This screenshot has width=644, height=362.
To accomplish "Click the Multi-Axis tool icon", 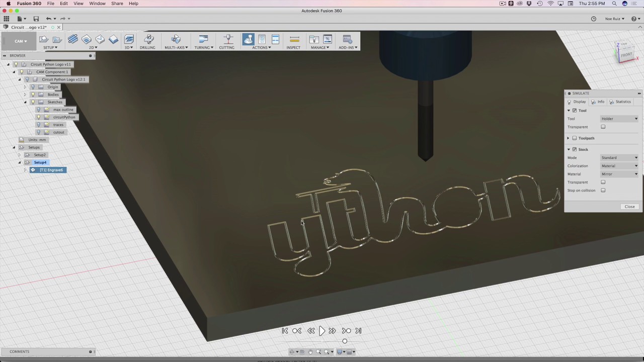I will 176,39.
